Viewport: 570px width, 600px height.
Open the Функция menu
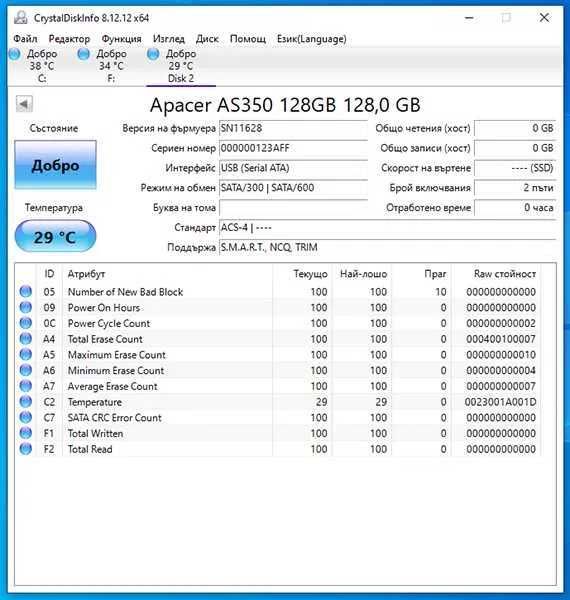(121, 39)
